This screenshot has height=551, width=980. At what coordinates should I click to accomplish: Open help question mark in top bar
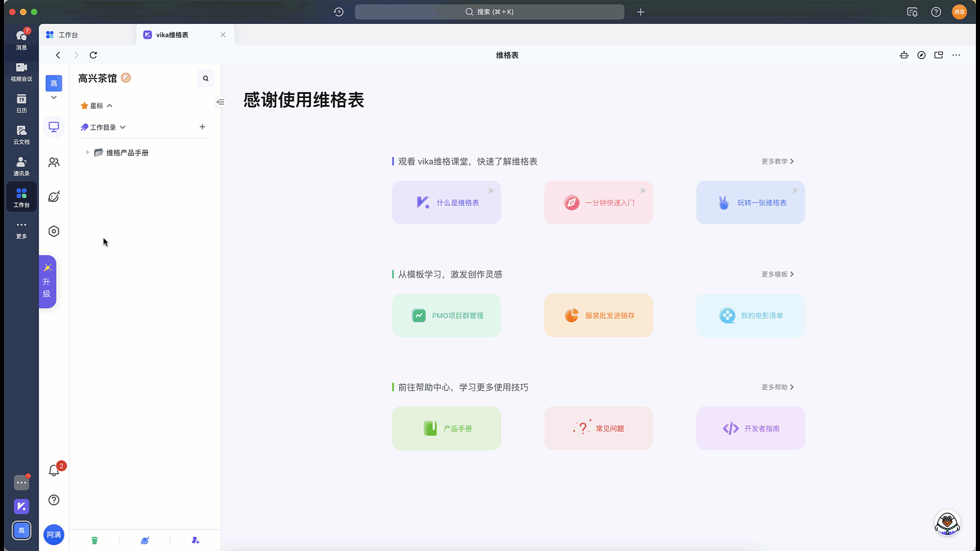[936, 12]
